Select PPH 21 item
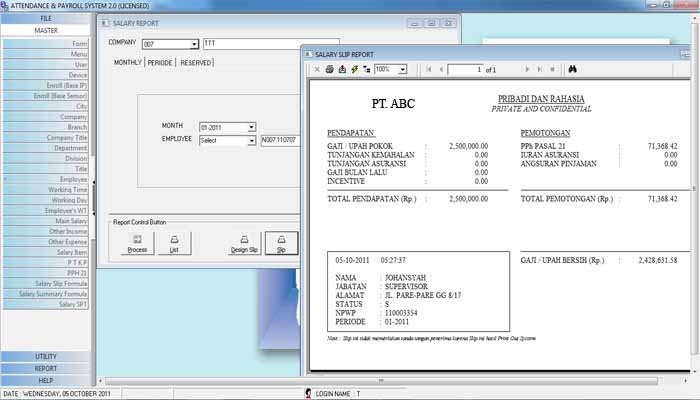Image resolution: width=700 pixels, height=400 pixels. pos(46,273)
